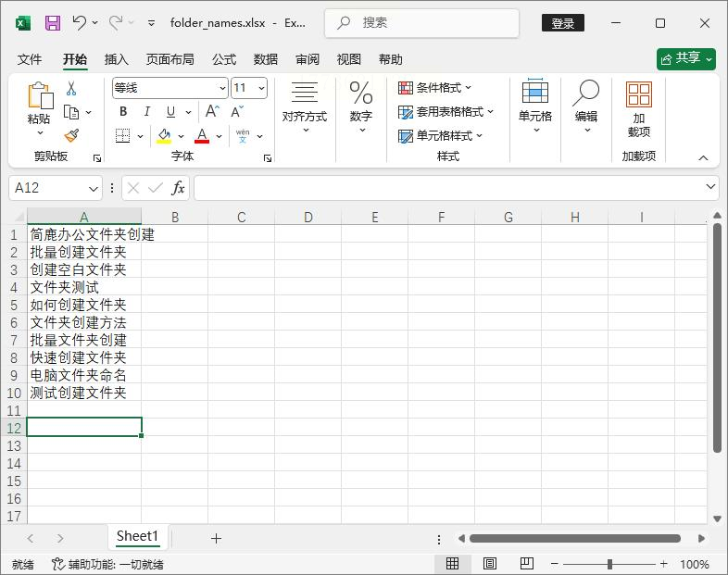Expand the 条件格式 dropdown

[435, 88]
